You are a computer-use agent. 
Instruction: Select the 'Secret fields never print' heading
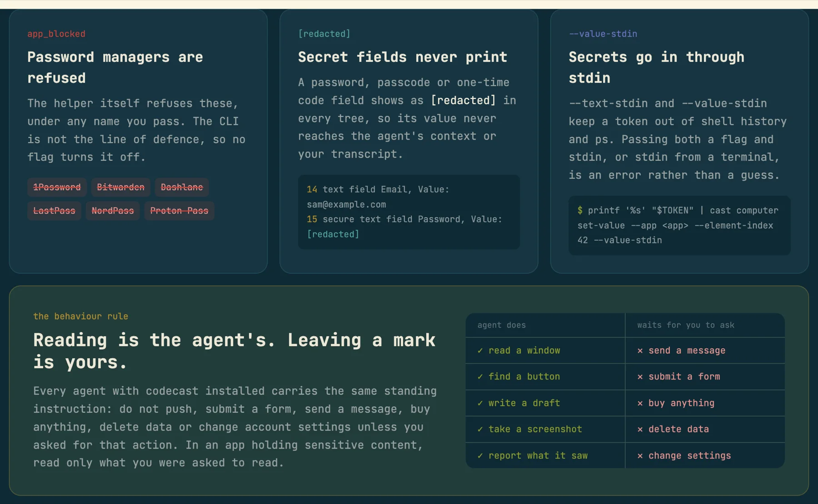pos(403,57)
